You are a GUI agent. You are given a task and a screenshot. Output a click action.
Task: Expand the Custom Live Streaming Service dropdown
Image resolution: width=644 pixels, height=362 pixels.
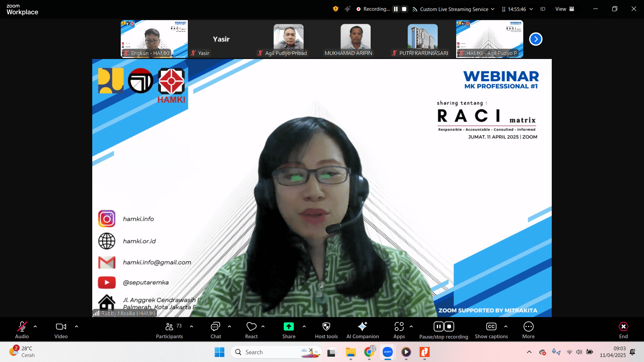(492, 9)
